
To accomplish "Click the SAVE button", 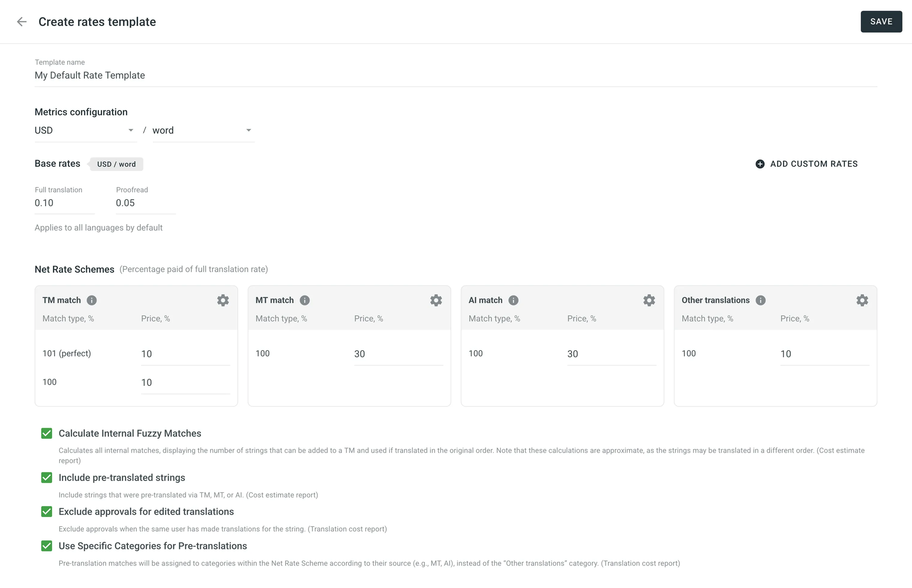I will pos(881,22).
